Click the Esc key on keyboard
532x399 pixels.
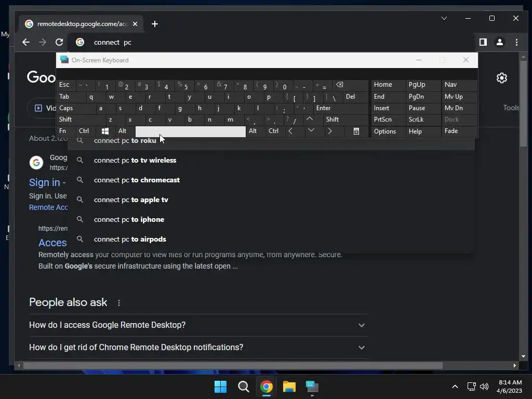click(x=66, y=85)
